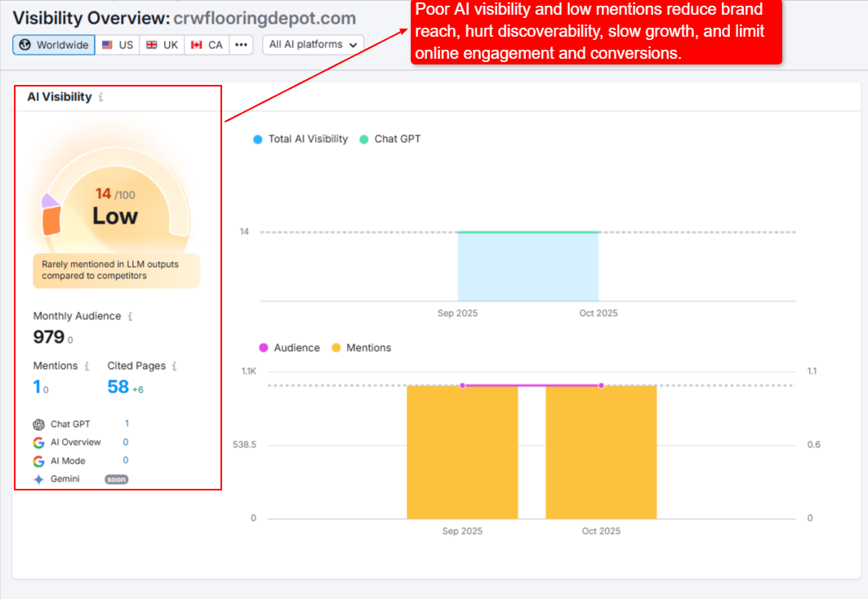This screenshot has height=599, width=868.
Task: Click the Oct 2025 Mentions bar
Action: click(x=600, y=451)
